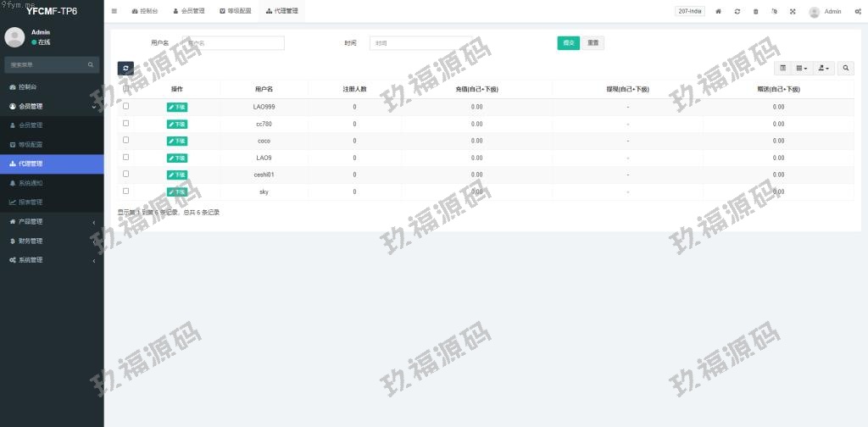
Task: Click the dark refresh button above the table
Action: 125,68
